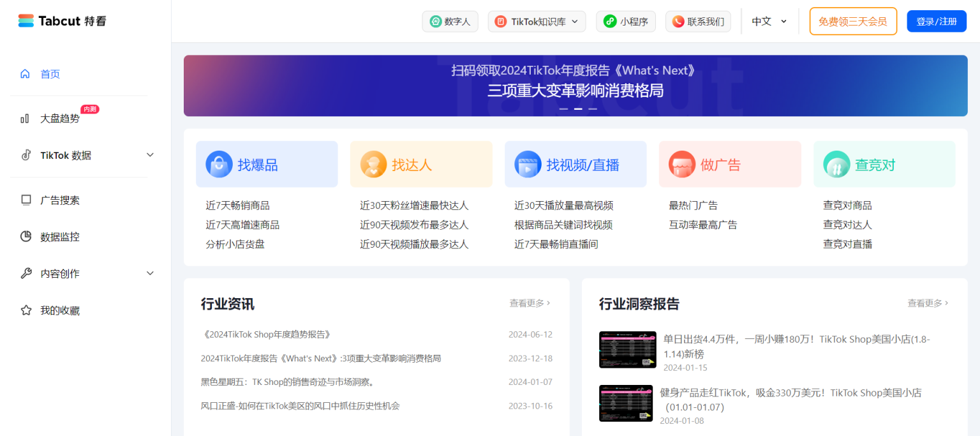The height and width of the screenshot is (436, 980).
Task: Click the 健身产品走红TikTok report thumbnail
Action: (625, 403)
